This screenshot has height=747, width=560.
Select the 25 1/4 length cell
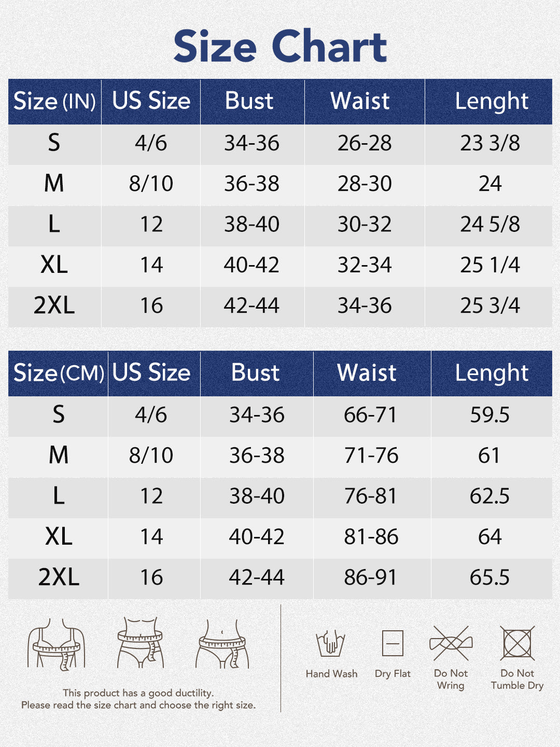[489, 265]
